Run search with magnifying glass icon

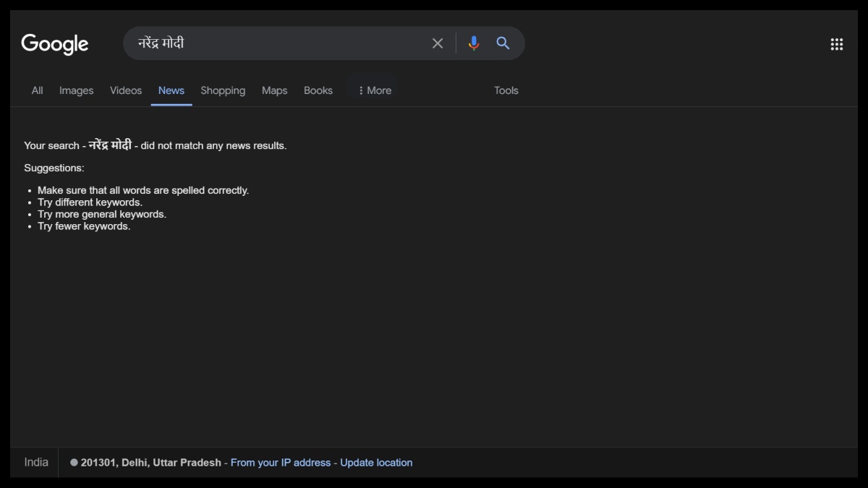coord(503,43)
